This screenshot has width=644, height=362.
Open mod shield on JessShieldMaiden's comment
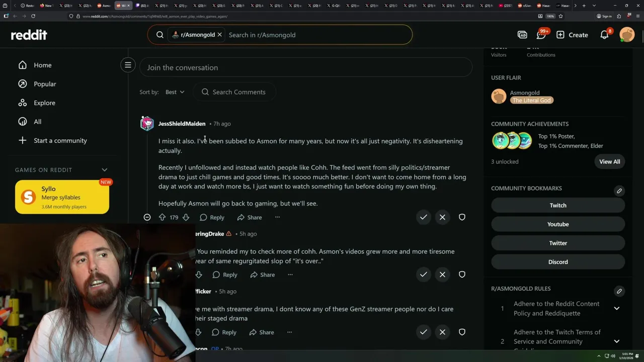462,217
